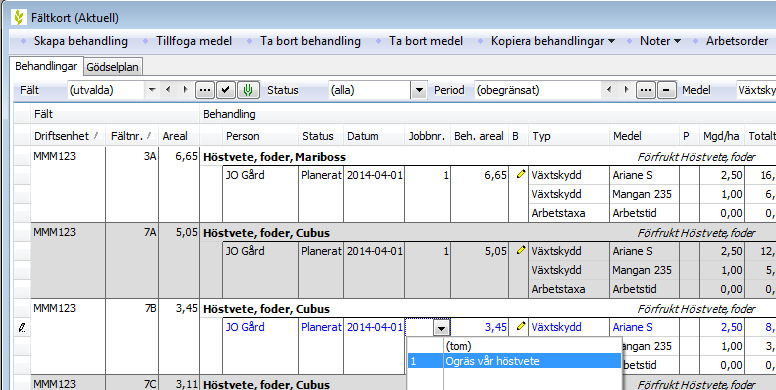Sort by the Fältnr. column header

coord(132,136)
